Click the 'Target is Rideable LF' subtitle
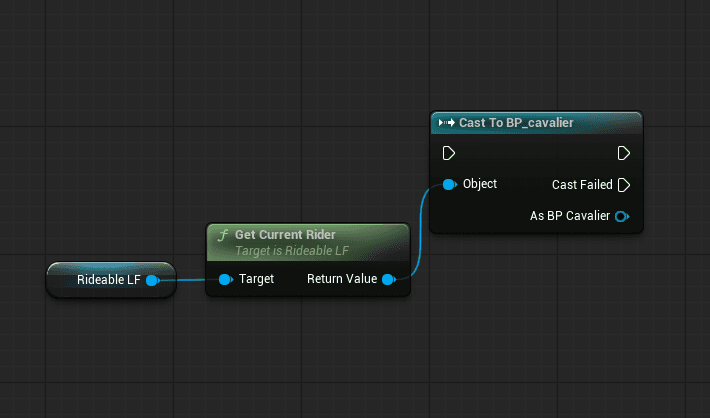710x418 pixels. point(292,250)
